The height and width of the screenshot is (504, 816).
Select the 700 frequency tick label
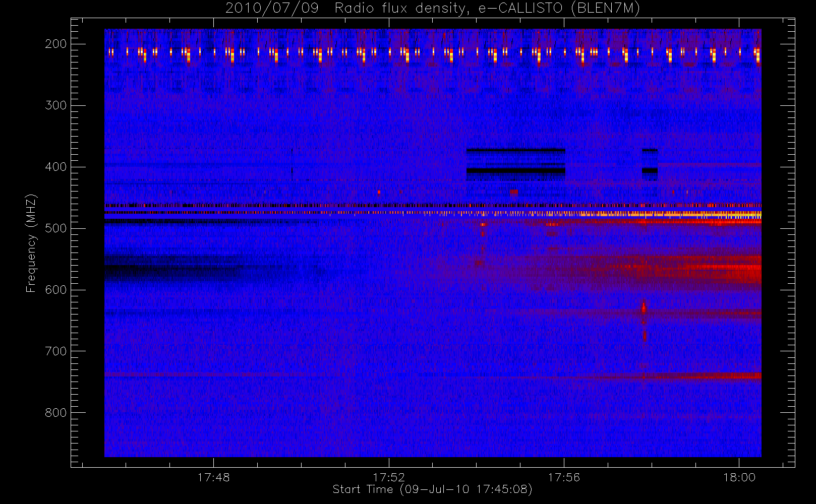[56, 351]
